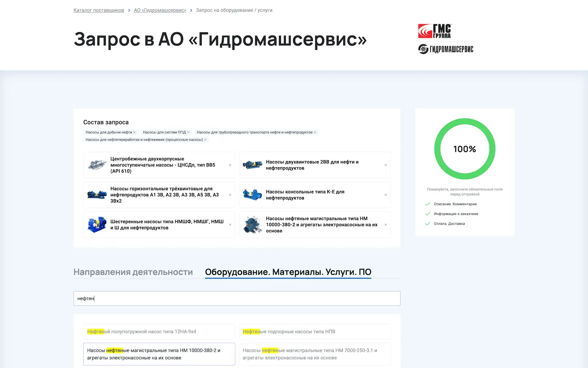Screen dimensions: 588x368
Task: Open the Каталог поставщиков breadcrumb link
Action: [x=99, y=10]
